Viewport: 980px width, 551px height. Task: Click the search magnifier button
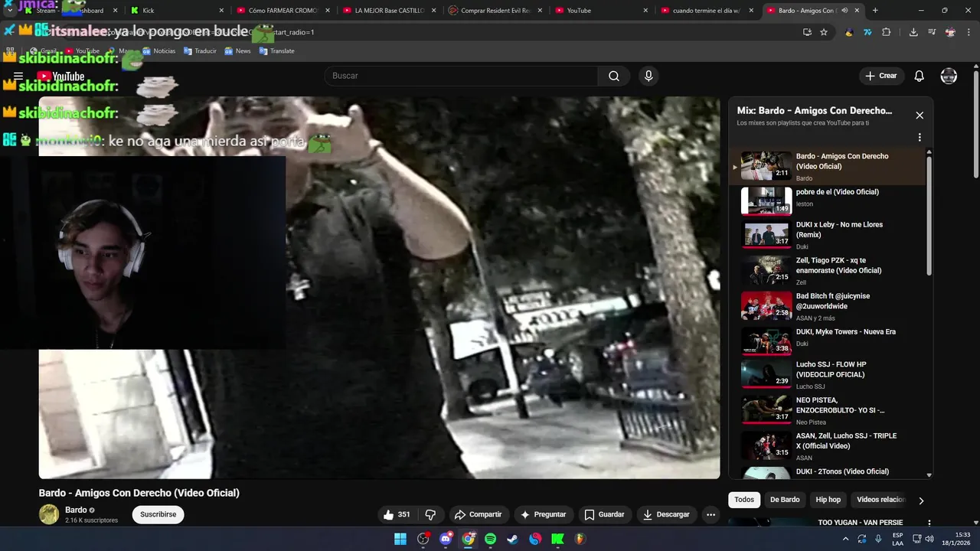[x=614, y=76]
